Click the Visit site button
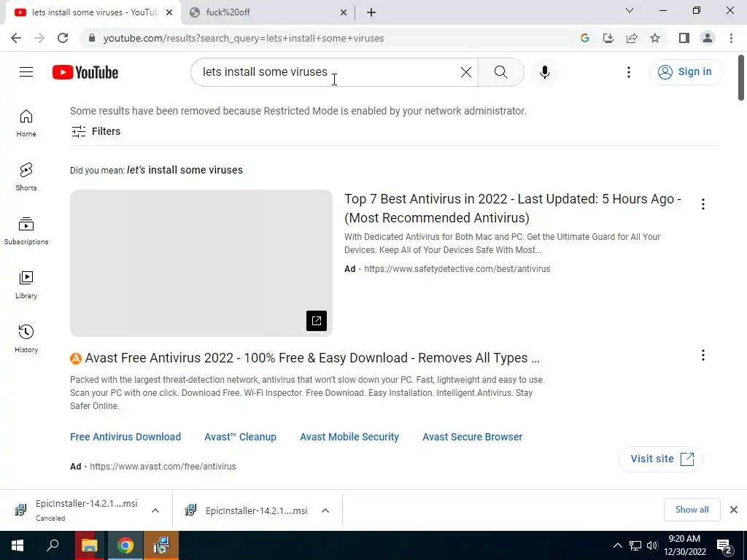Screen dimensions: 747x560 pyautogui.click(x=661, y=459)
